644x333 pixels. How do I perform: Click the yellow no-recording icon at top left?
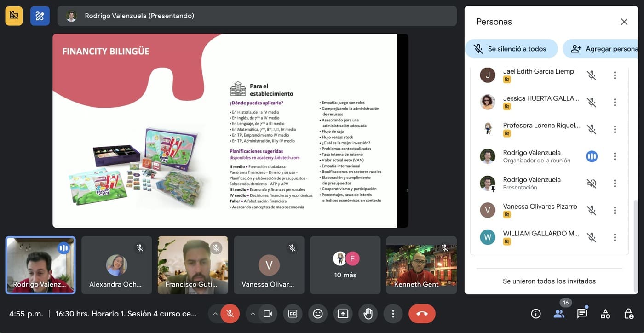[14, 16]
